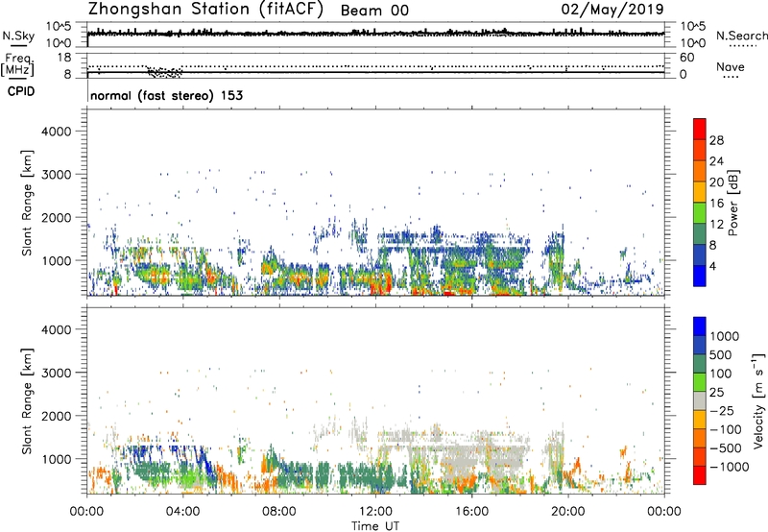Click the '500' label on velocity color bar
The image size is (768, 532).
[721, 354]
